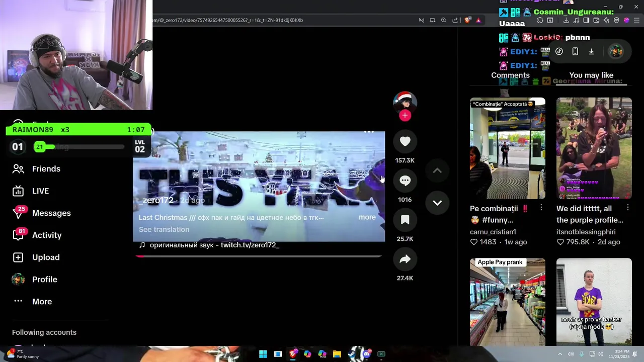Play the 'Pe combinații' suggested video thumbnail

[x=508, y=148]
